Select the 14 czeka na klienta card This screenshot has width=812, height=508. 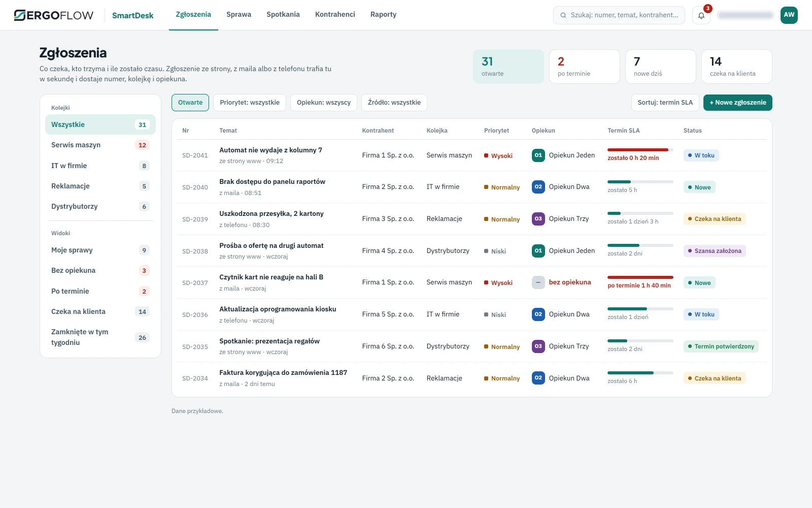[x=737, y=67]
